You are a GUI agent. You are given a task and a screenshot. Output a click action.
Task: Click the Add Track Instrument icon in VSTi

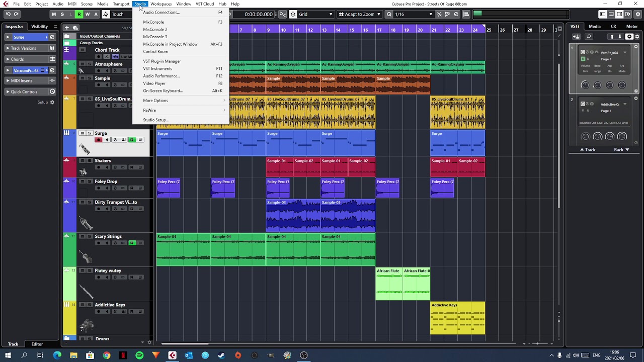coord(576,37)
